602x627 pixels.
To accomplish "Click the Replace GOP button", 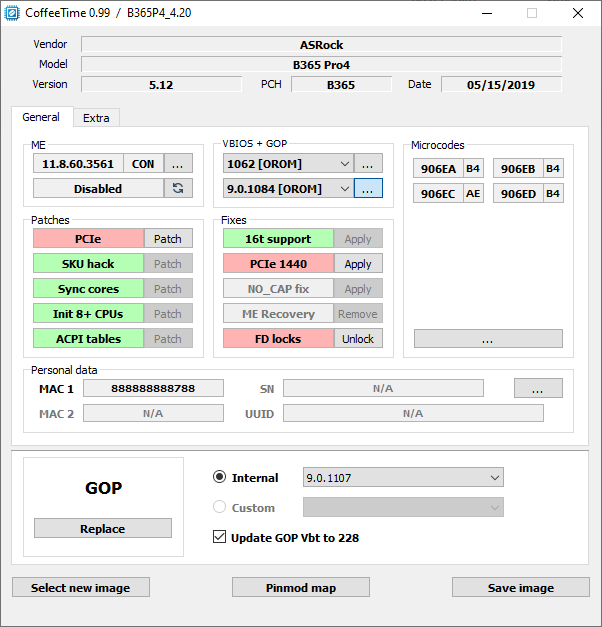I will pyautogui.click(x=103, y=528).
